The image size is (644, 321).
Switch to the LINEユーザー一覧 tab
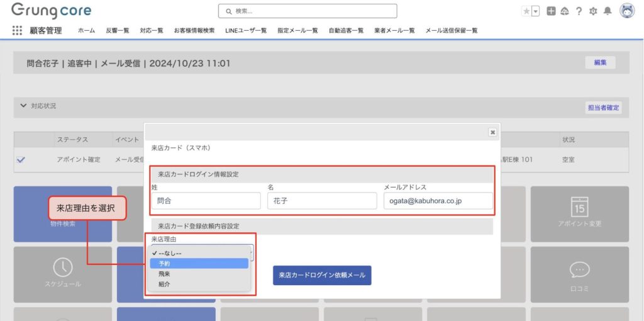(x=246, y=30)
